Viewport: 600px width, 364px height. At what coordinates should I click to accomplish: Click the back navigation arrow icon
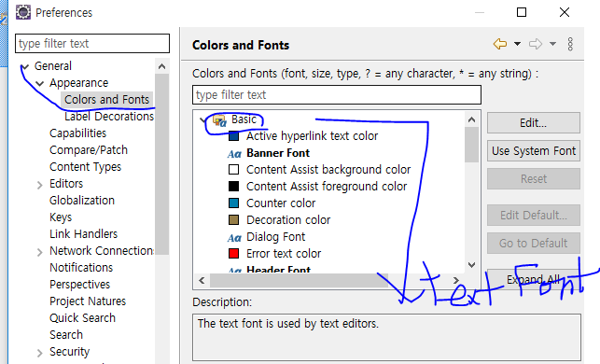(x=500, y=44)
